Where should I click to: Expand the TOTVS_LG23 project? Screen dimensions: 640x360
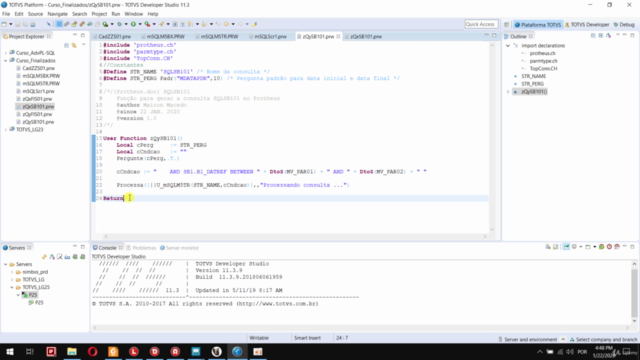tap(6, 129)
